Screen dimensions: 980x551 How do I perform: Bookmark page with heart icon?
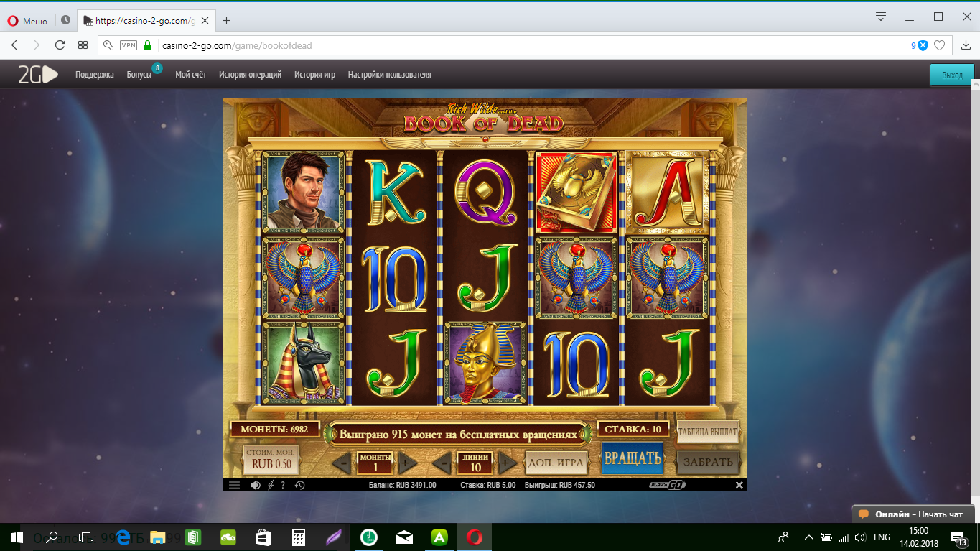(939, 45)
